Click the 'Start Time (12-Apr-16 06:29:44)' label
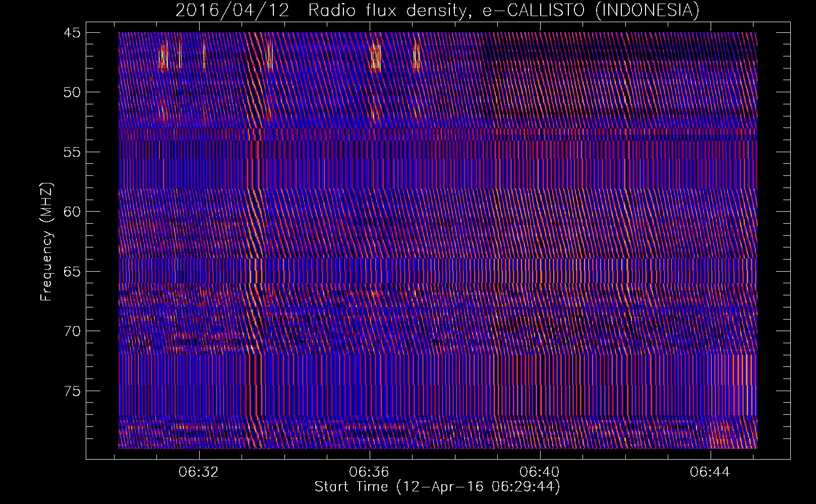Screen dimensions: 816x504 coord(437,487)
